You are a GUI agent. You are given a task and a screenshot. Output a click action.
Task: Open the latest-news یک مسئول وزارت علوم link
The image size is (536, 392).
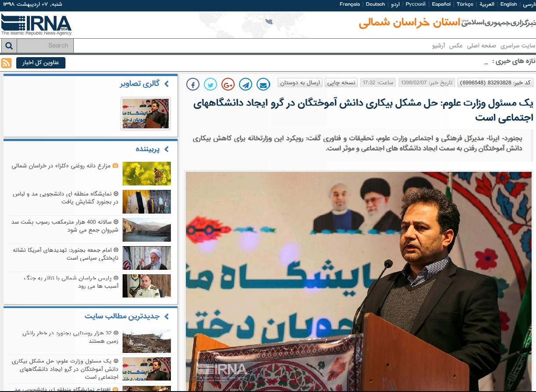pyautogui.click(x=65, y=369)
